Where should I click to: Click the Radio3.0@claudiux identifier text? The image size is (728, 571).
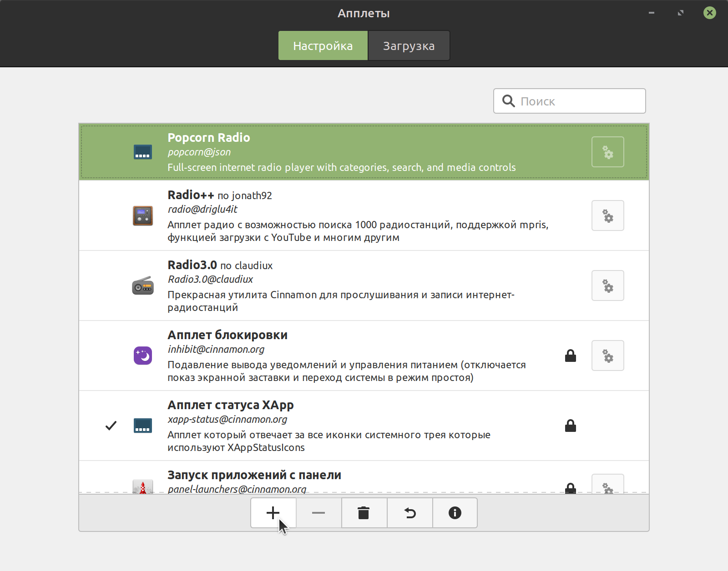(x=210, y=279)
